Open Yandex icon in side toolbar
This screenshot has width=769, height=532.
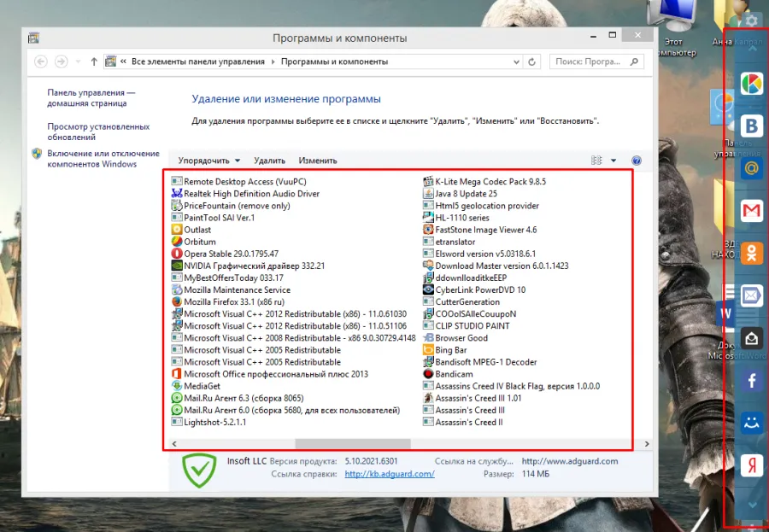click(751, 465)
